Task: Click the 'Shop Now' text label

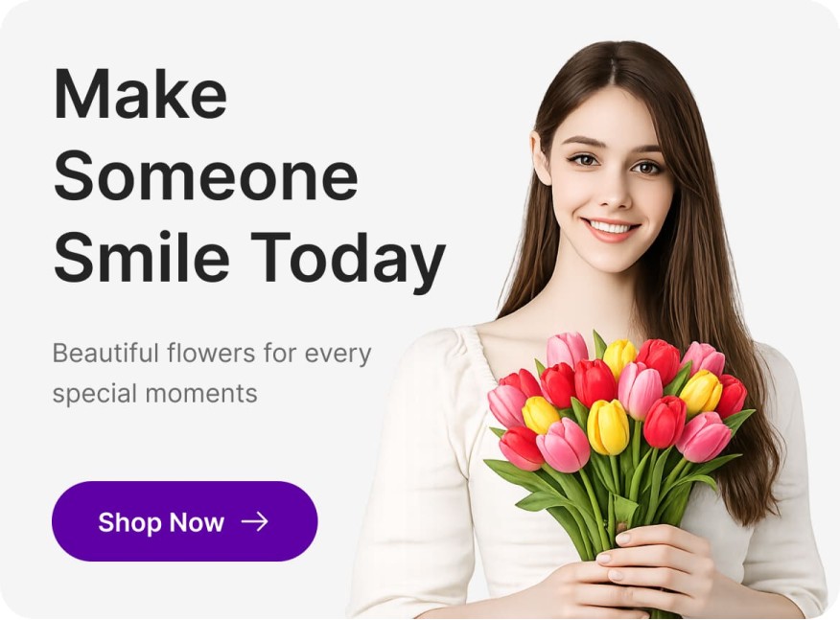Action: click(161, 522)
